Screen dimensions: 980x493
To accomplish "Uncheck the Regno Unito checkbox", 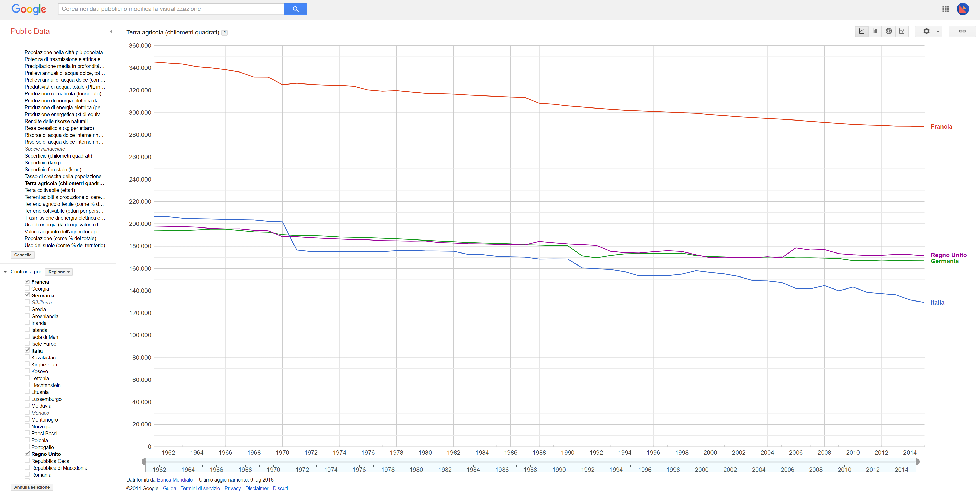I will point(27,454).
